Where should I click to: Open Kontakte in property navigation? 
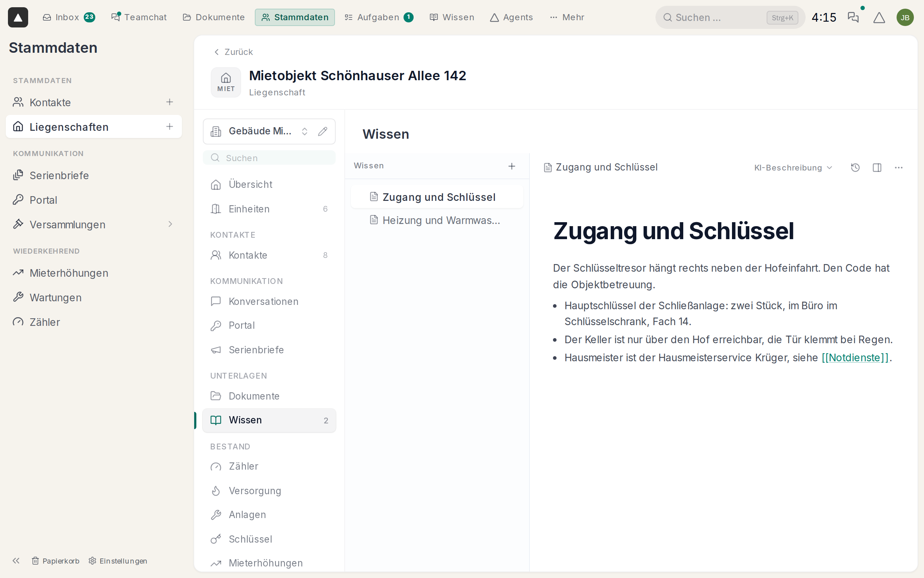coord(269,255)
